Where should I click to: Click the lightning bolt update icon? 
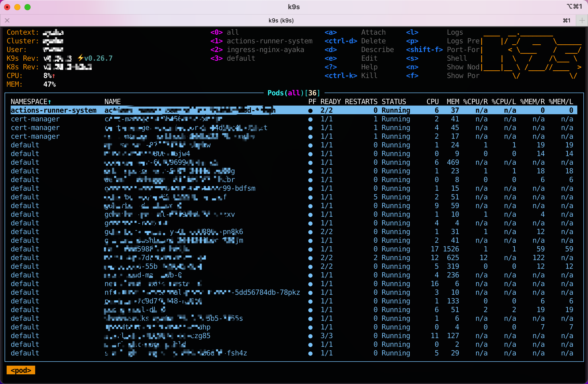(81, 58)
